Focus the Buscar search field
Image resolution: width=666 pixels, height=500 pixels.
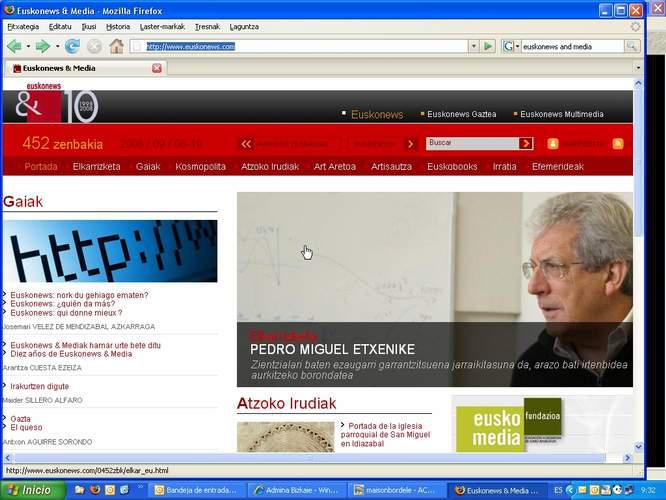[472, 144]
